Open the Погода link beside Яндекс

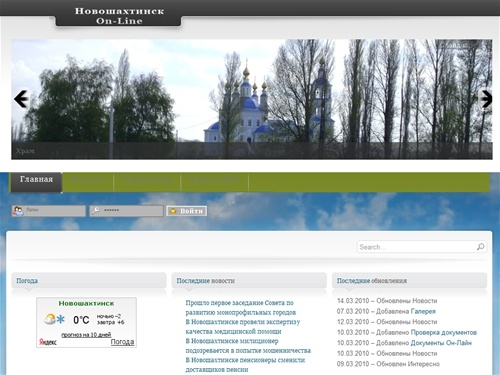click(x=122, y=342)
